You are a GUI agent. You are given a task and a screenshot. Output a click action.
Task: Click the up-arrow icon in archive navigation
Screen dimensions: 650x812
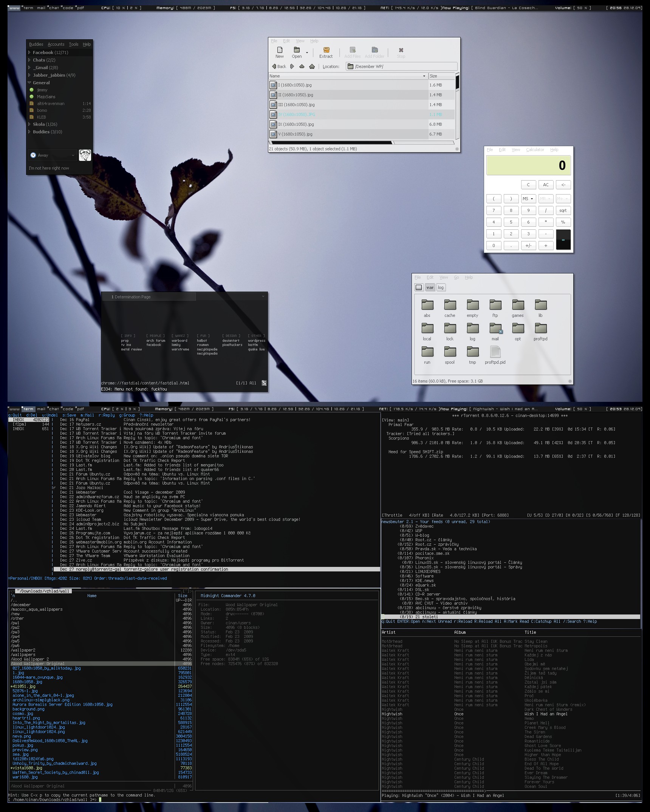pyautogui.click(x=302, y=66)
